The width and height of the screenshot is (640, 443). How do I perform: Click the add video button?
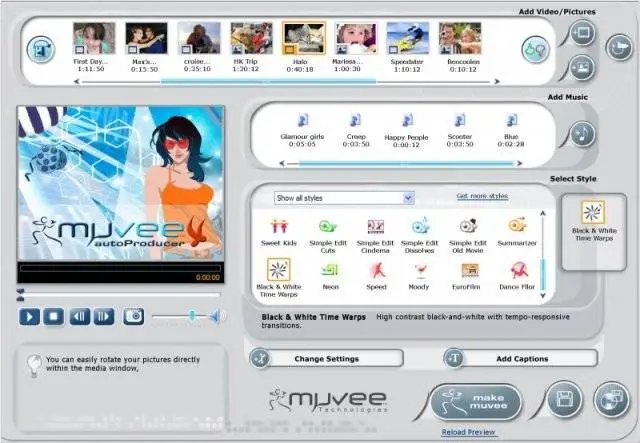(x=582, y=33)
